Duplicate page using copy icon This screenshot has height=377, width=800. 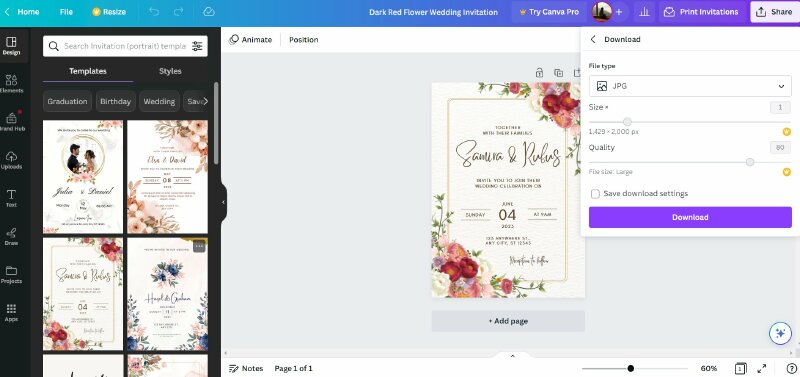coord(559,73)
